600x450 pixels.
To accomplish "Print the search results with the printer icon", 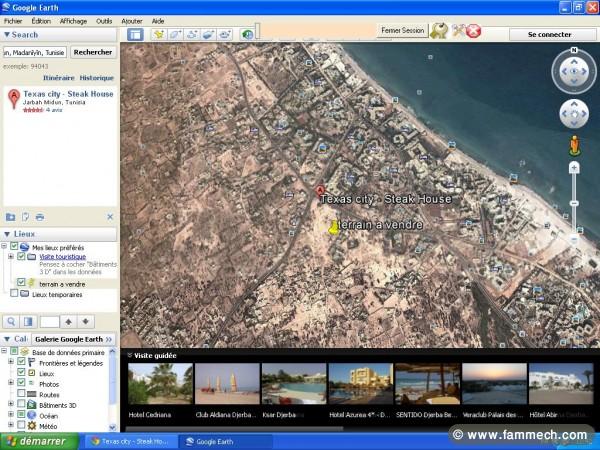I will 40,217.
